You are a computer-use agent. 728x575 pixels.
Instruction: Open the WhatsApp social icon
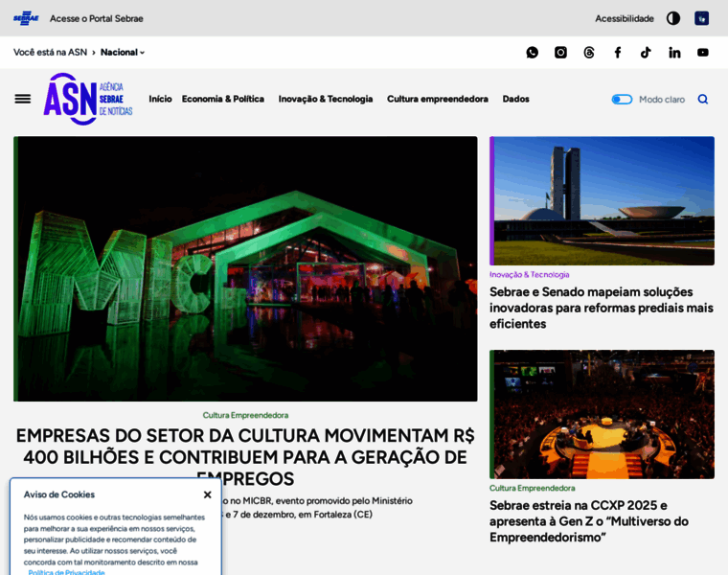[532, 53]
